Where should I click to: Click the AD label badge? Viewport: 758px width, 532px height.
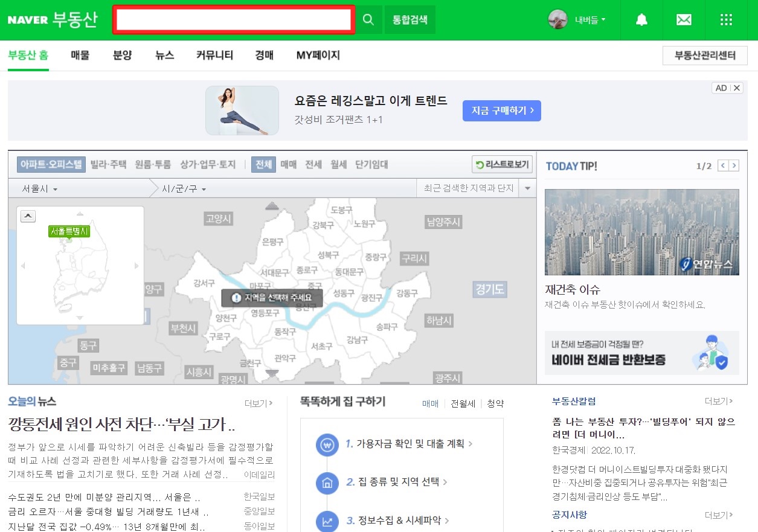pyautogui.click(x=721, y=88)
